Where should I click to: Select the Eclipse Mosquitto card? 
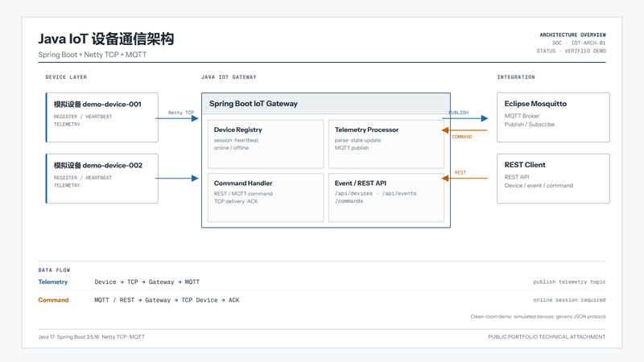553,117
